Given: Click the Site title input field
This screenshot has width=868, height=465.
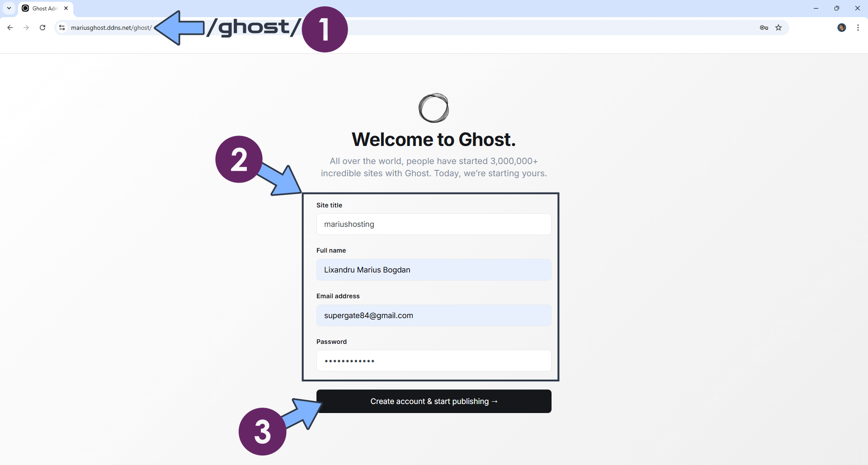Looking at the screenshot, I should point(434,224).
